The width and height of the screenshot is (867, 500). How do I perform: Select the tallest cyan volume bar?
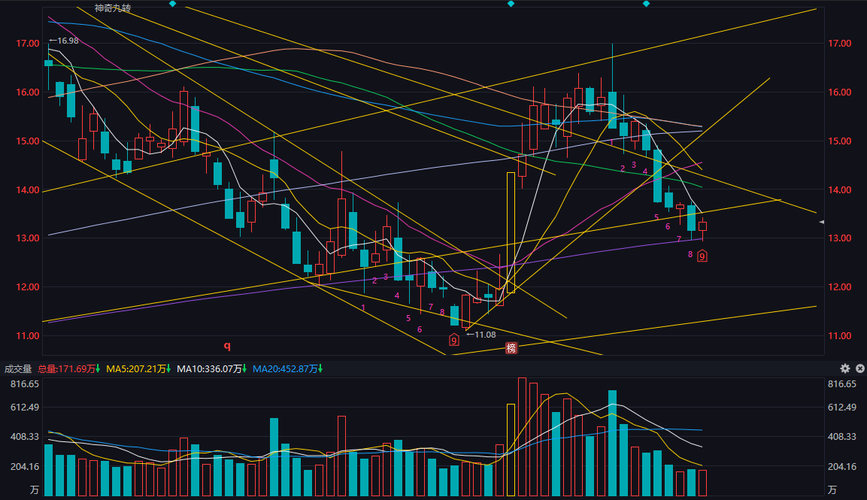point(612,443)
